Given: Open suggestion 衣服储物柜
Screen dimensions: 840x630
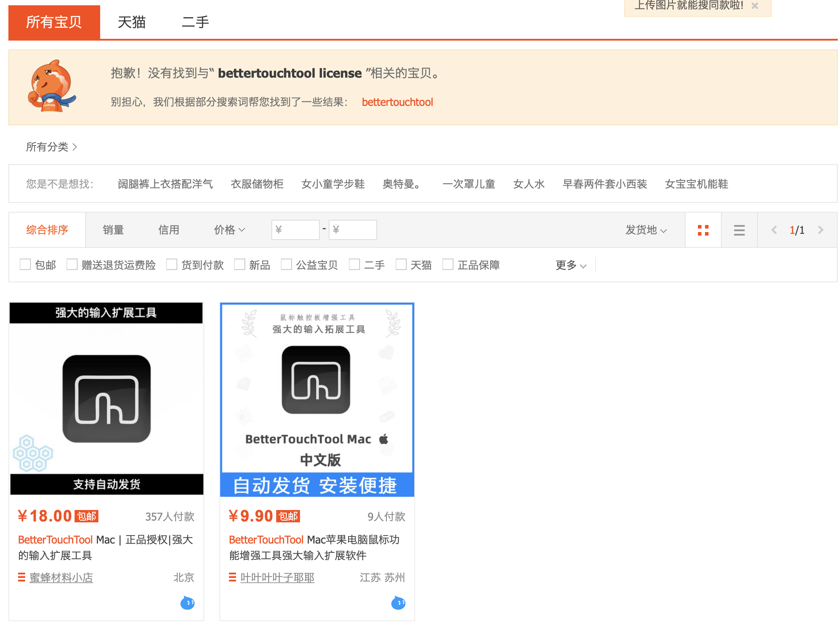Looking at the screenshot, I should [x=257, y=184].
